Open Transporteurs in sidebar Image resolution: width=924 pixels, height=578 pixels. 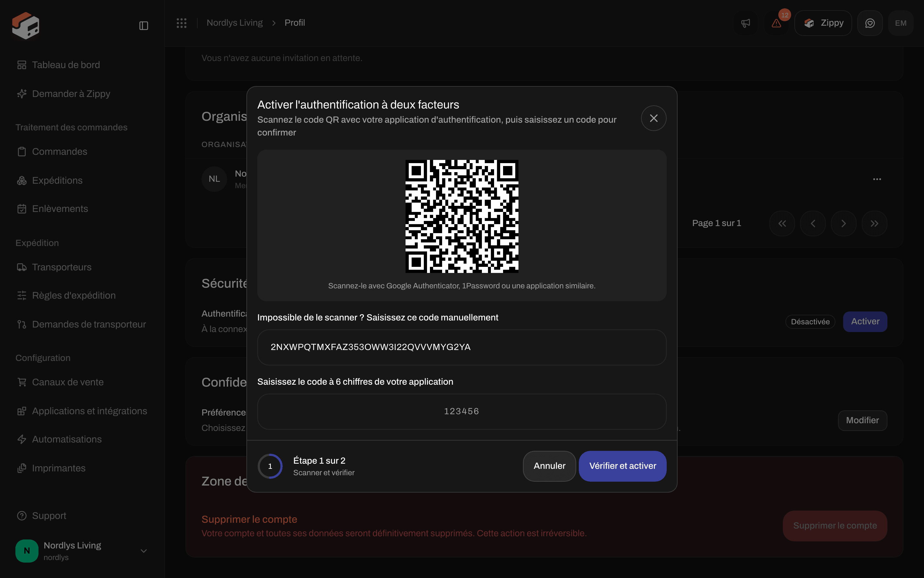[x=82, y=267]
